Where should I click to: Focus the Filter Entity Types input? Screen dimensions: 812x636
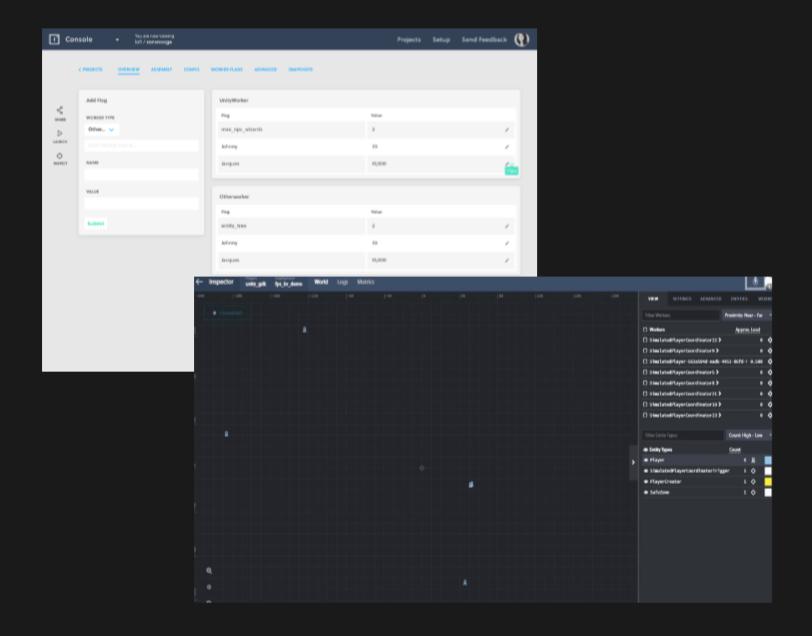[683, 435]
